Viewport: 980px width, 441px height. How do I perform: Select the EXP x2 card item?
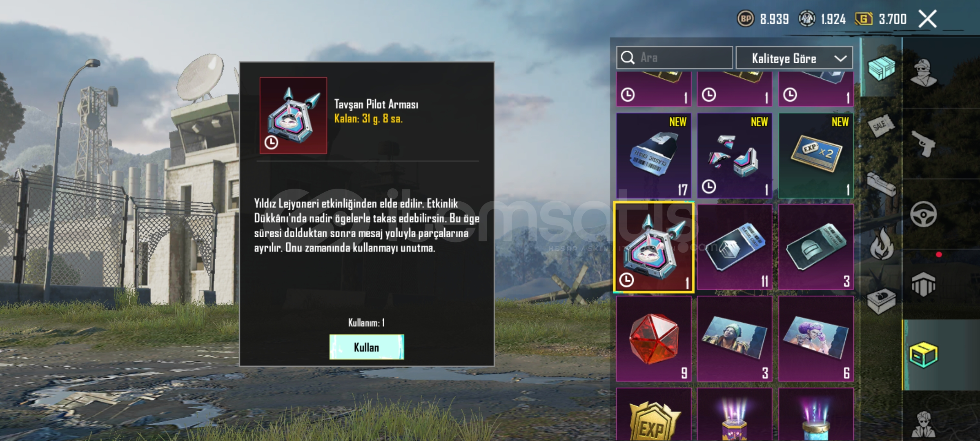coord(816,156)
